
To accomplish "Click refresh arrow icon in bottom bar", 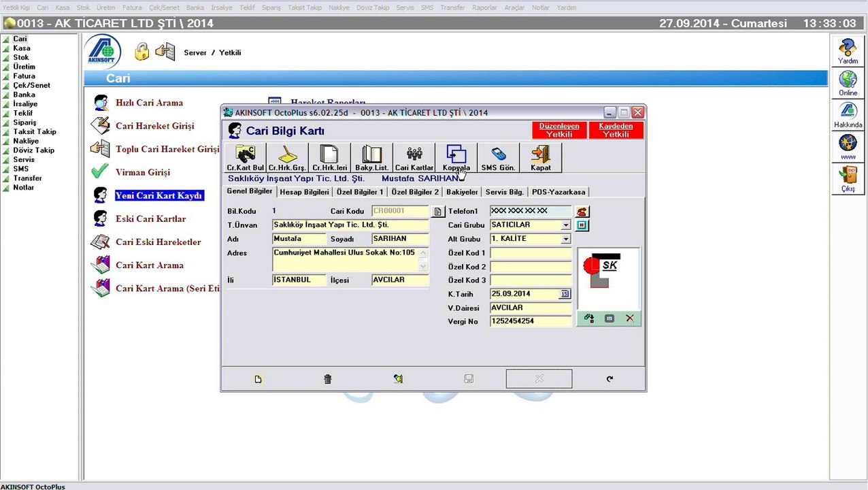I will pos(610,379).
